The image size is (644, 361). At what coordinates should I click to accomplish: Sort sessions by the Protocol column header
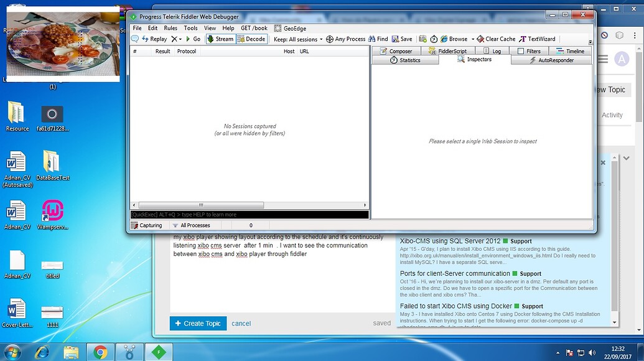coord(187,51)
